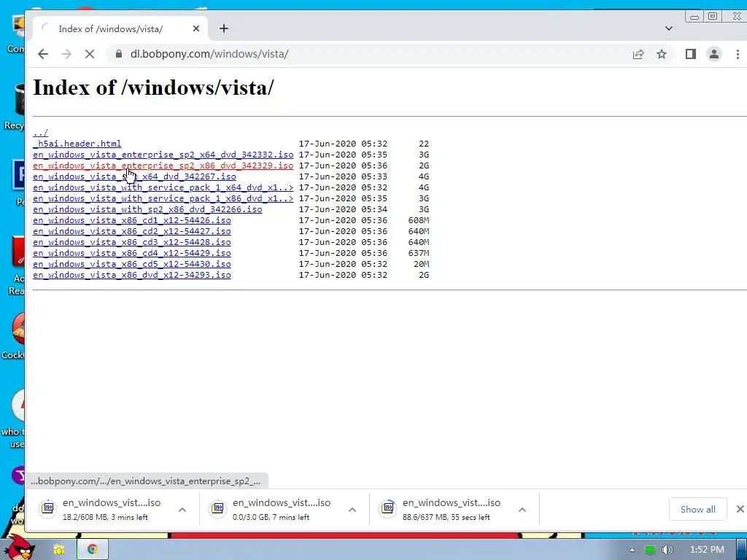
Task: Click the Angry Birds start button
Action: coord(19,547)
